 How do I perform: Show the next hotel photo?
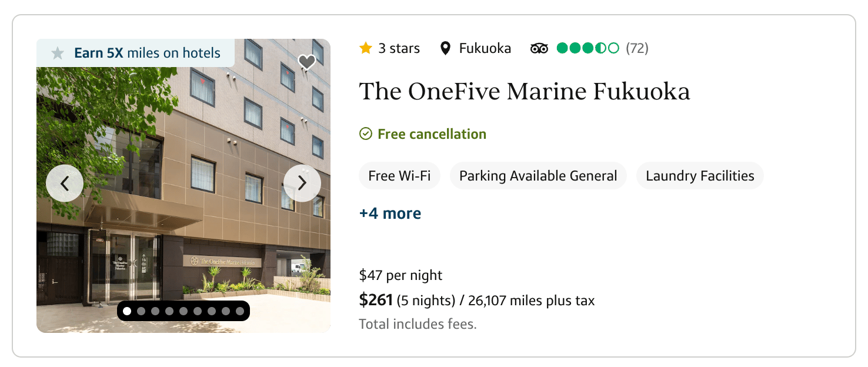[x=302, y=183]
